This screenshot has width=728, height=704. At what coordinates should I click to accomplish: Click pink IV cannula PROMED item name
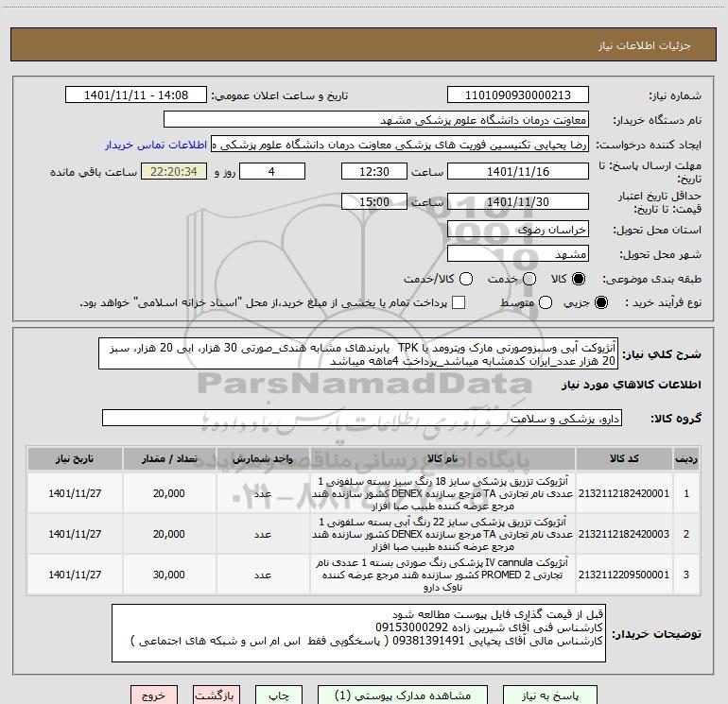(x=442, y=575)
